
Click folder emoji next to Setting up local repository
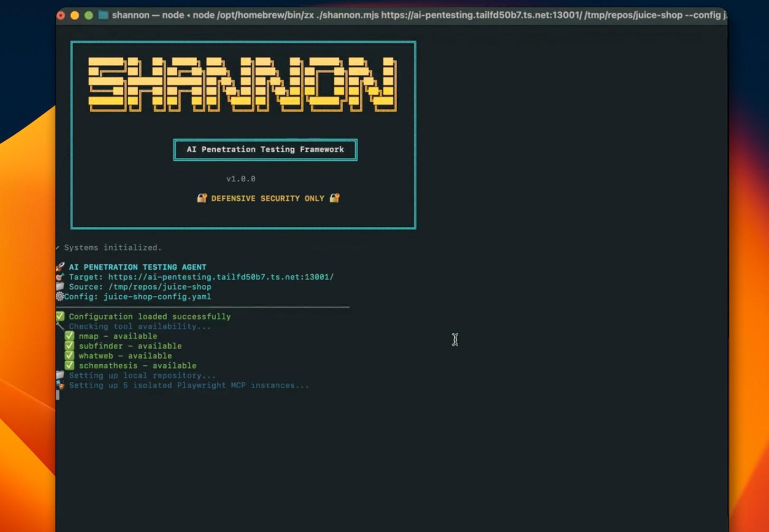pyautogui.click(x=60, y=375)
